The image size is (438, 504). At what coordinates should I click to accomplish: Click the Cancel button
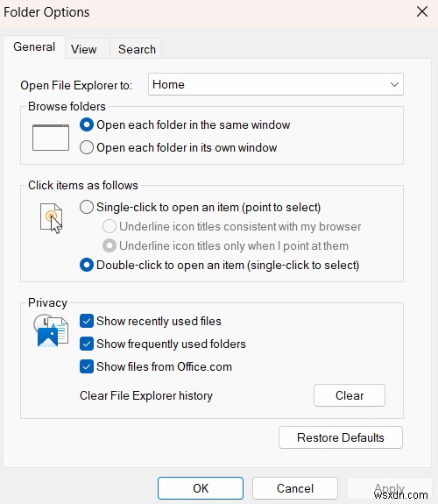pos(295,488)
